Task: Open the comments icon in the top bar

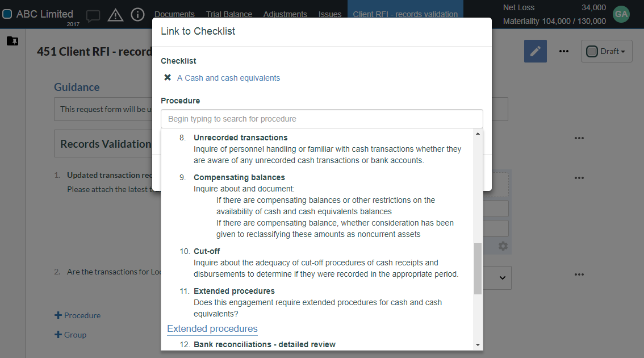Action: pyautogui.click(x=93, y=15)
